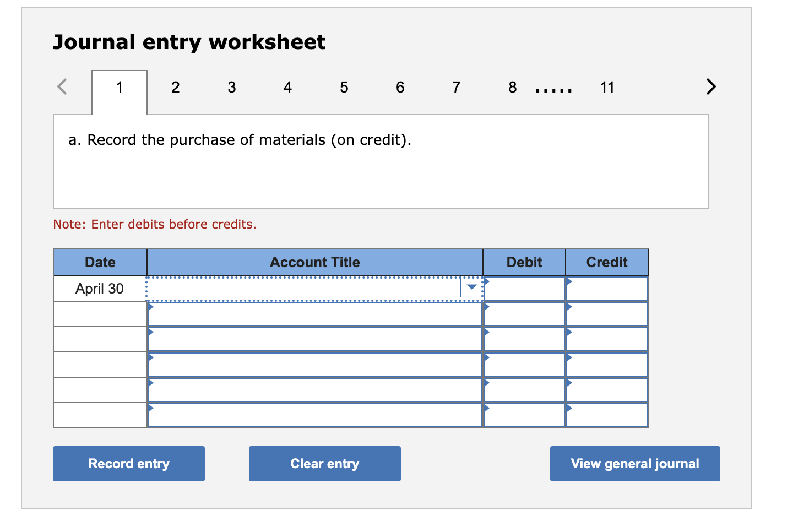Switch to journal entry tab 8
This screenshot has width=793, height=532.
tap(512, 87)
